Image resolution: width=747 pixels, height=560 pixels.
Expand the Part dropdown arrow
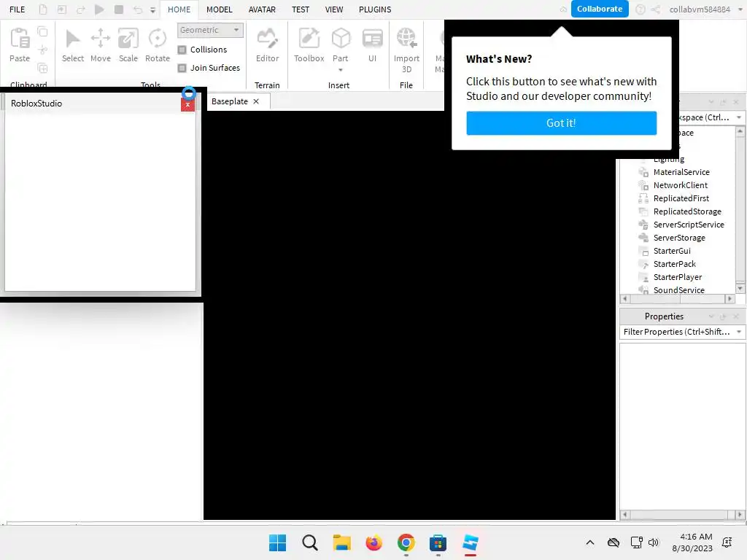pos(341,70)
